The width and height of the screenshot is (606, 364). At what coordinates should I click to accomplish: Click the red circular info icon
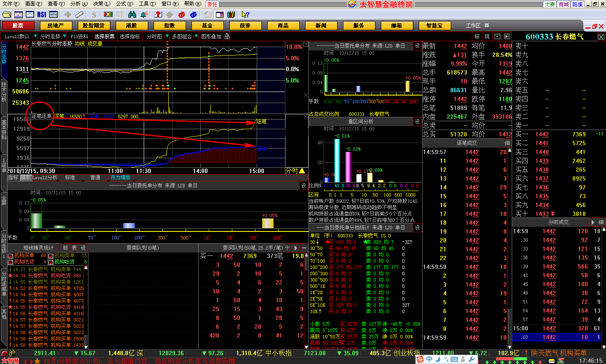182,14
